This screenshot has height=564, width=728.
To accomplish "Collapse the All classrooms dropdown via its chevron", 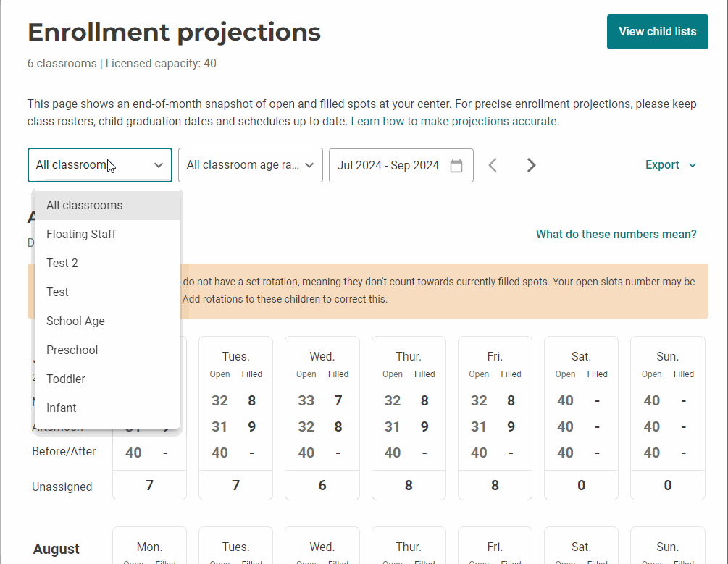I will tap(159, 165).
